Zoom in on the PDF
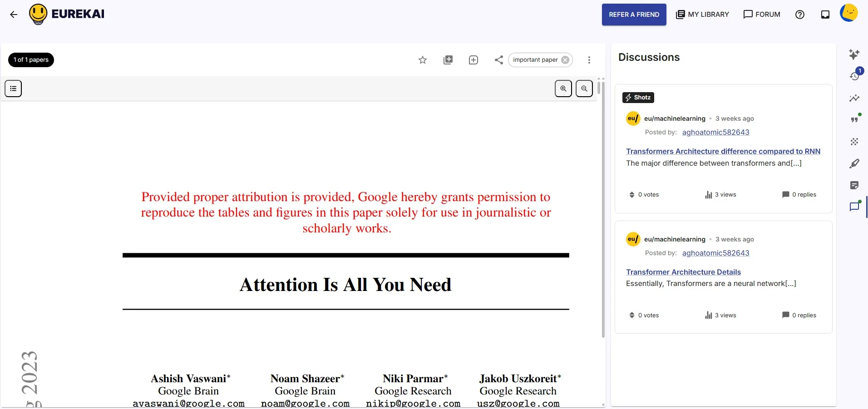Image resolution: width=868 pixels, height=409 pixels. coord(563,89)
